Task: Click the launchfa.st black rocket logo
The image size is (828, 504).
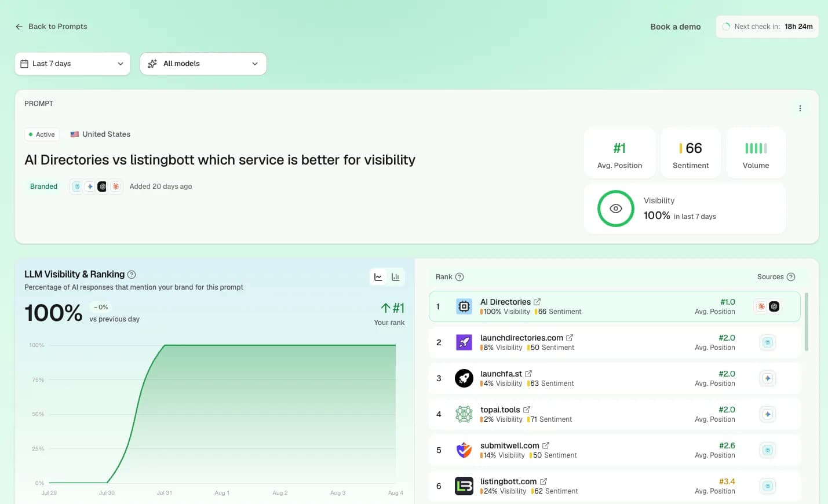Action: click(464, 378)
